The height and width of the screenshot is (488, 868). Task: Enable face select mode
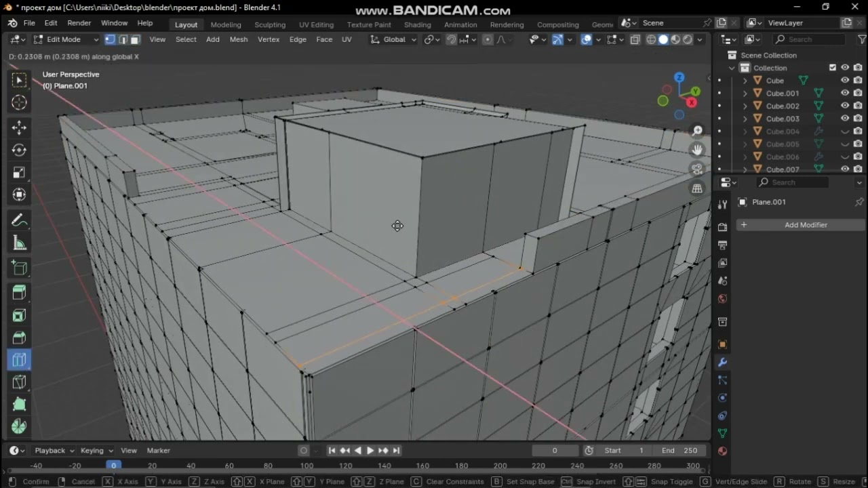coord(134,39)
